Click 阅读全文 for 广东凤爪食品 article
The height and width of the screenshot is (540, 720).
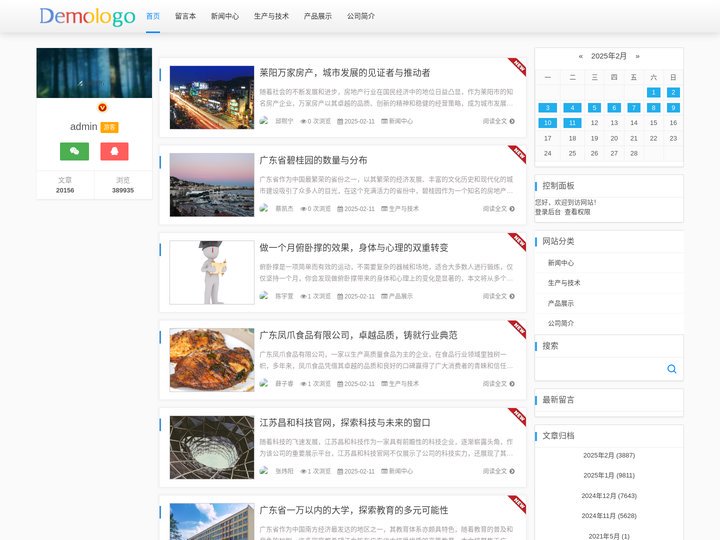pyautogui.click(x=499, y=383)
